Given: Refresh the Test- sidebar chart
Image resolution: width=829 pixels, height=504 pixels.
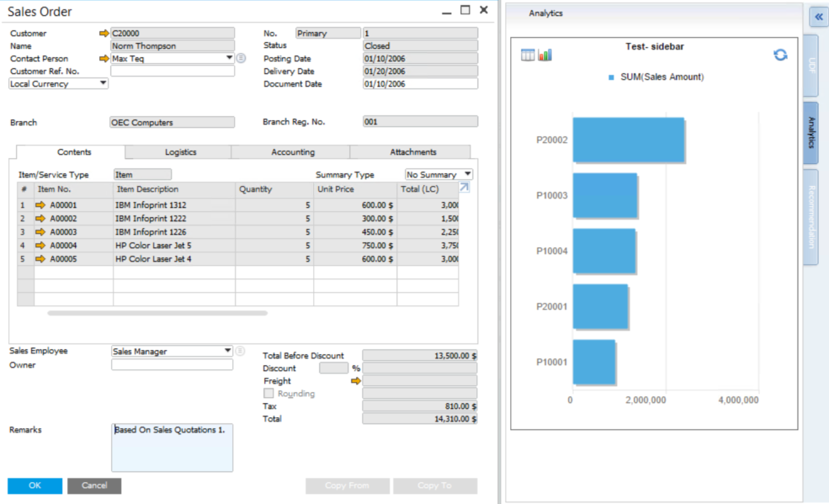Looking at the screenshot, I should [780, 55].
